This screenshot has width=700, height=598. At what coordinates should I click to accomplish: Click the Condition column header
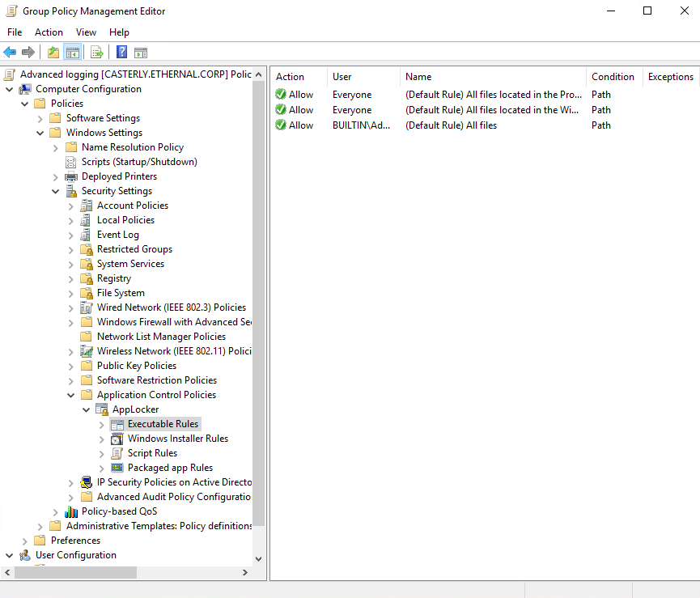click(614, 77)
